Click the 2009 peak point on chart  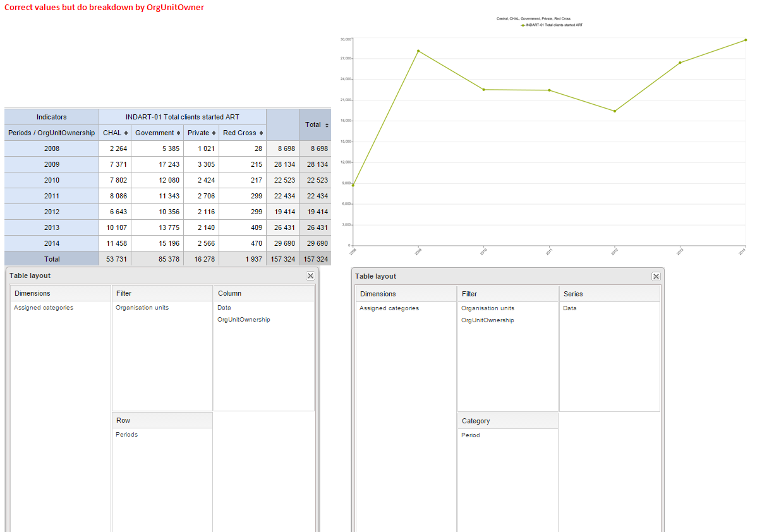pos(418,51)
